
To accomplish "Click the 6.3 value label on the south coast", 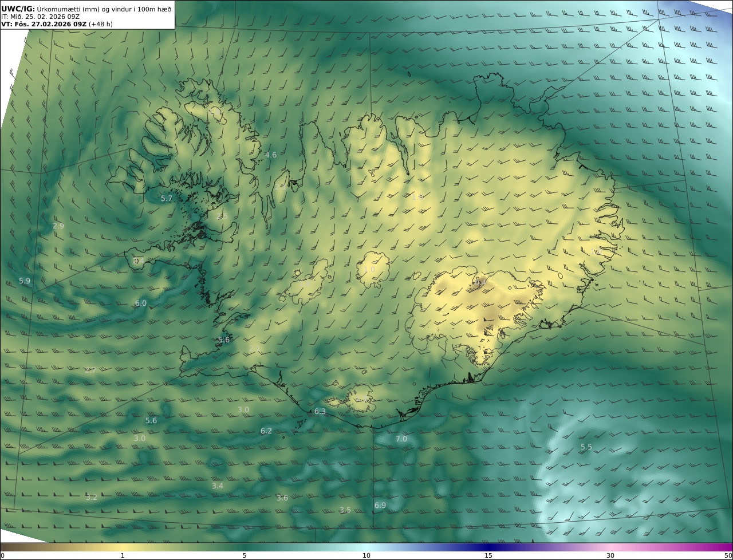I will [x=320, y=412].
